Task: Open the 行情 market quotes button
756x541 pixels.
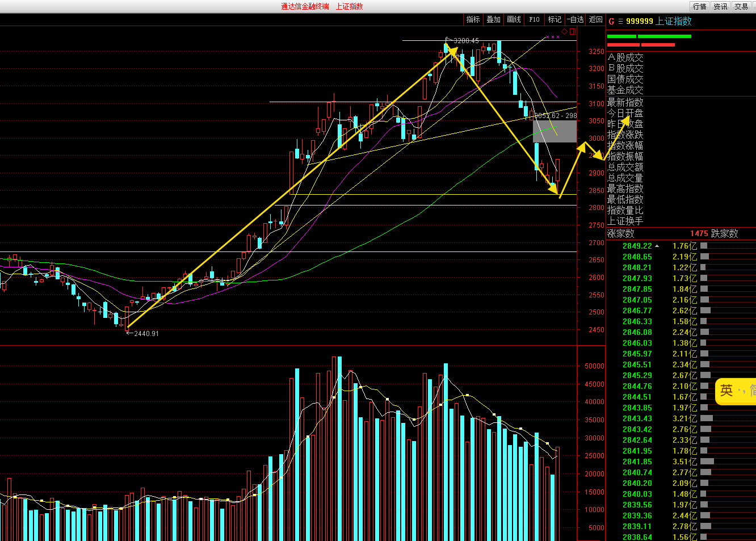Action: pyautogui.click(x=699, y=6)
